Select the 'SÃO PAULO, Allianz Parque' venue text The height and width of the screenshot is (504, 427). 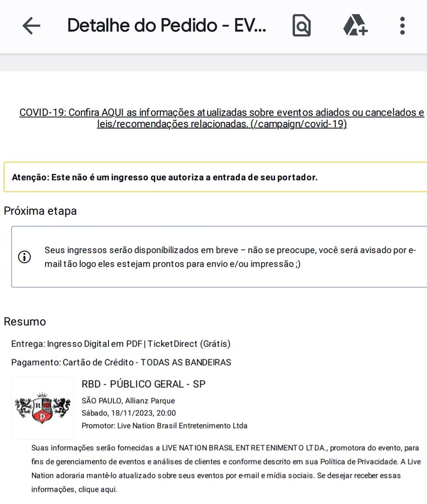[128, 401]
